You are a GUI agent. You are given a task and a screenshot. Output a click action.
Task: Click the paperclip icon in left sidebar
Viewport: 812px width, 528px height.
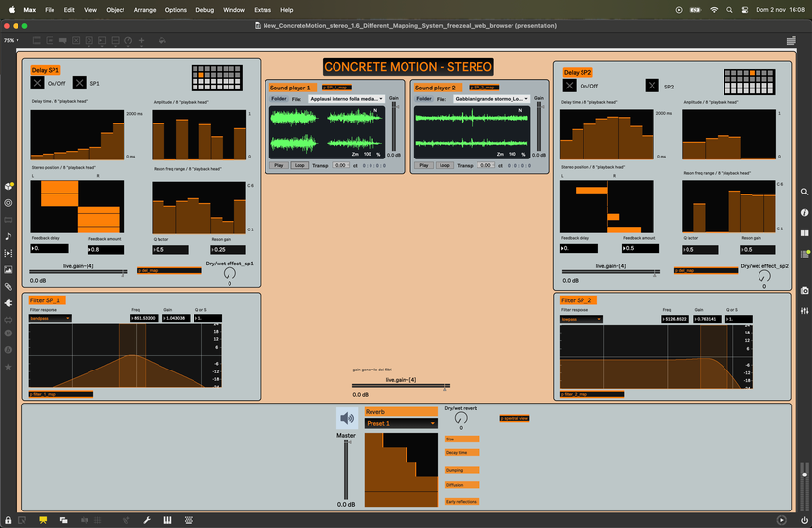click(8, 287)
